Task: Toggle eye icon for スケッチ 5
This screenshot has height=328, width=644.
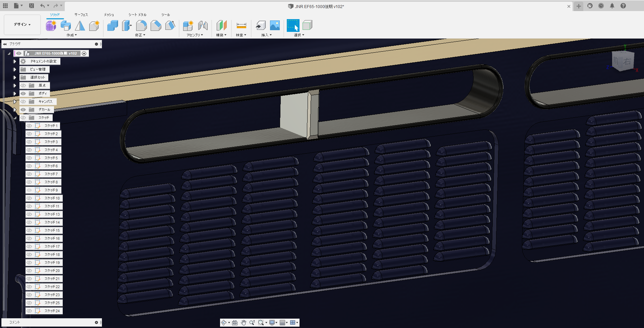Action: (x=30, y=158)
